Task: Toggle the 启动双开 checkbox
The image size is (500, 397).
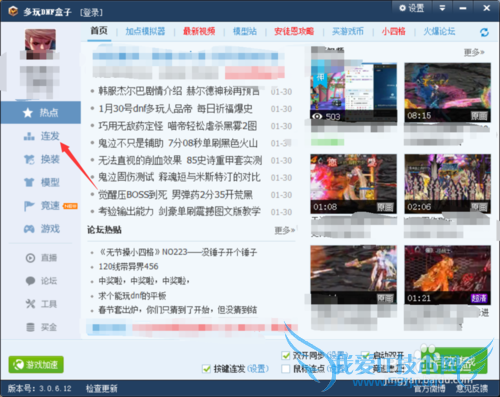Action: pos(366,356)
